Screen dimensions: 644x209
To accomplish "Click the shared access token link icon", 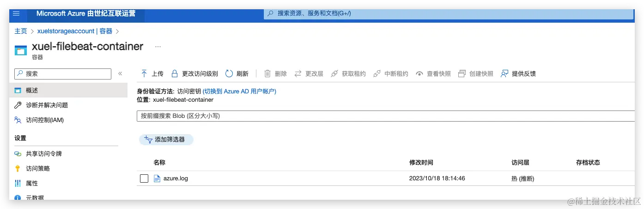I will point(18,154).
